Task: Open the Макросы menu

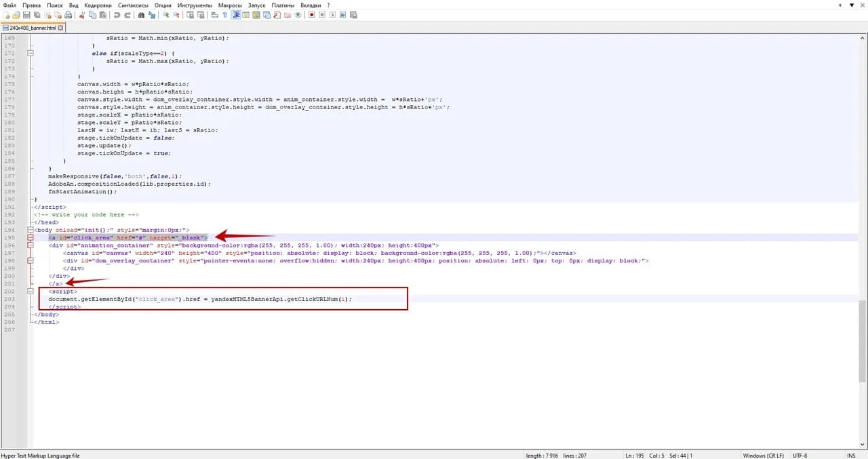Action: (230, 5)
